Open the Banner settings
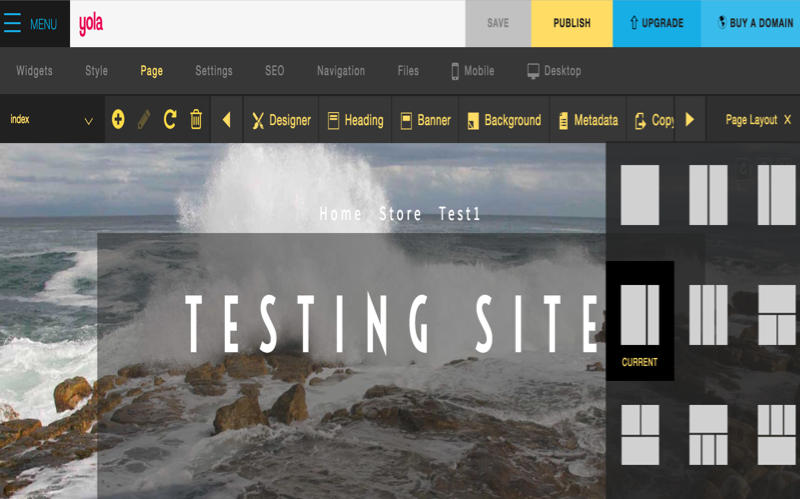Viewport: 800px width, 499px height. (425, 120)
